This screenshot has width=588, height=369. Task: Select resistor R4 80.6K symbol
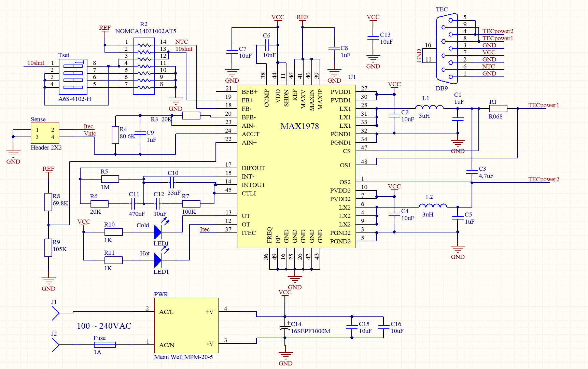point(115,135)
